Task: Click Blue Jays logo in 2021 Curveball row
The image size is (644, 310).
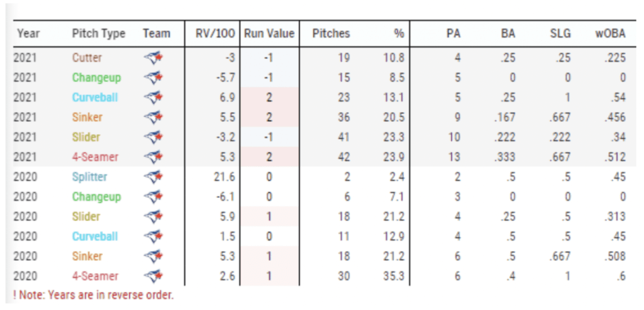Action: point(153,97)
